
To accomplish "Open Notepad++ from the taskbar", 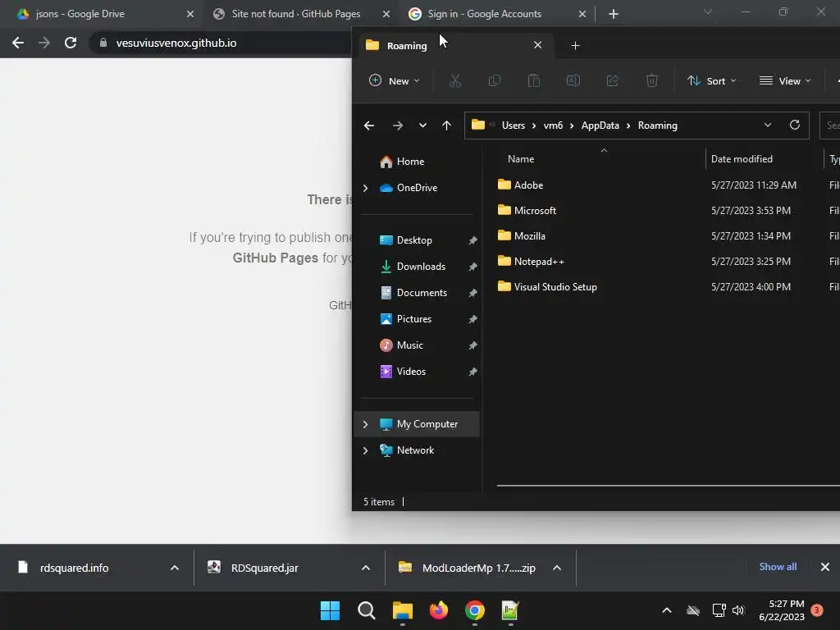I will coord(510,610).
